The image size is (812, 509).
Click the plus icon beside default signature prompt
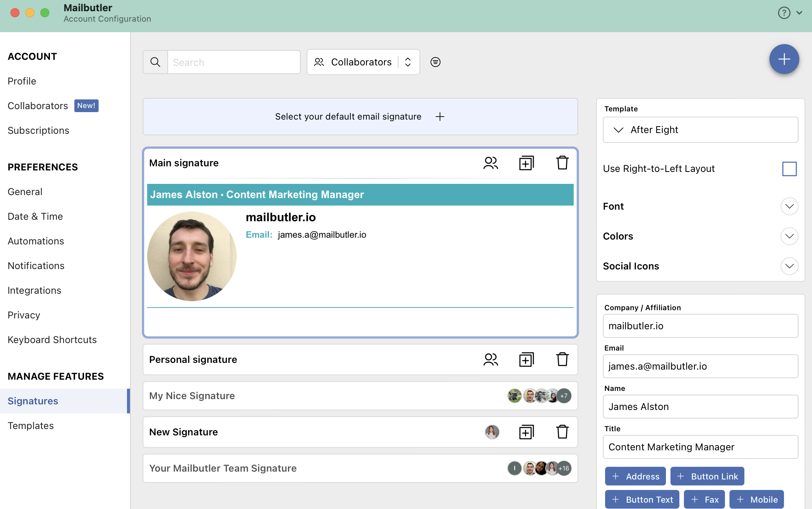[440, 117]
